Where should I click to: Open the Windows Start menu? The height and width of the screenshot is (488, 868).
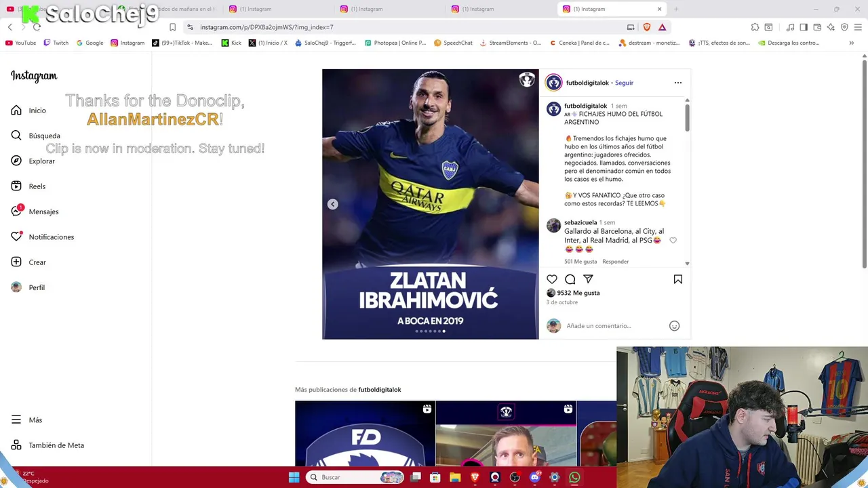coord(294,477)
